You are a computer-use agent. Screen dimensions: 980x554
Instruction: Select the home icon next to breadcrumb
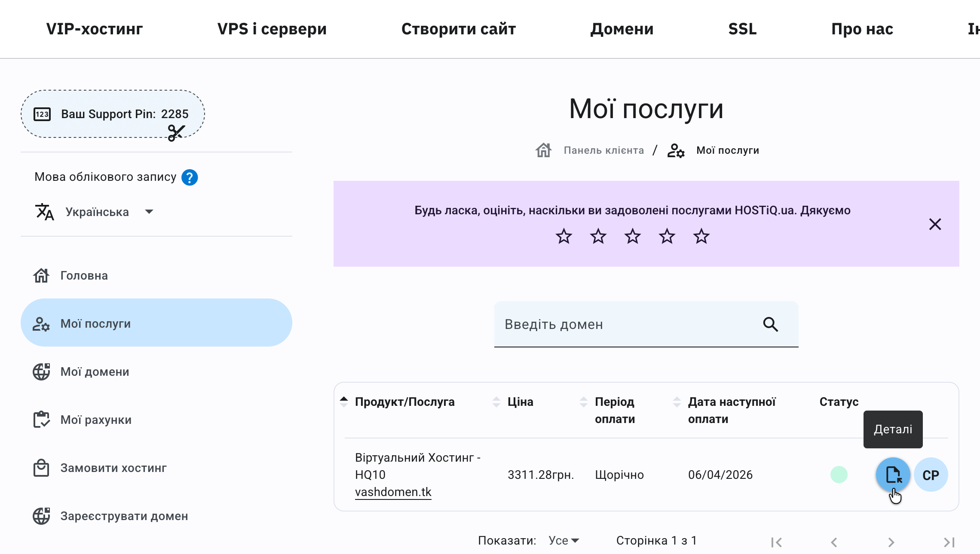543,150
